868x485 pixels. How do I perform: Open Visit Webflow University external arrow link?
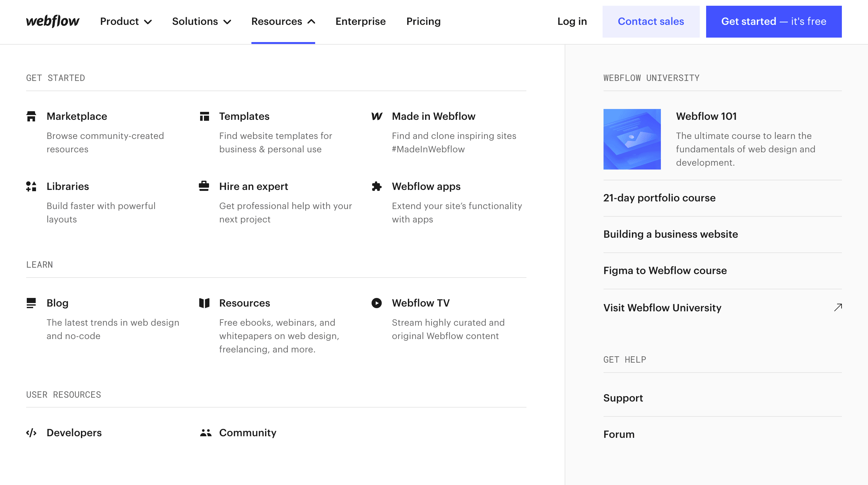pos(838,308)
